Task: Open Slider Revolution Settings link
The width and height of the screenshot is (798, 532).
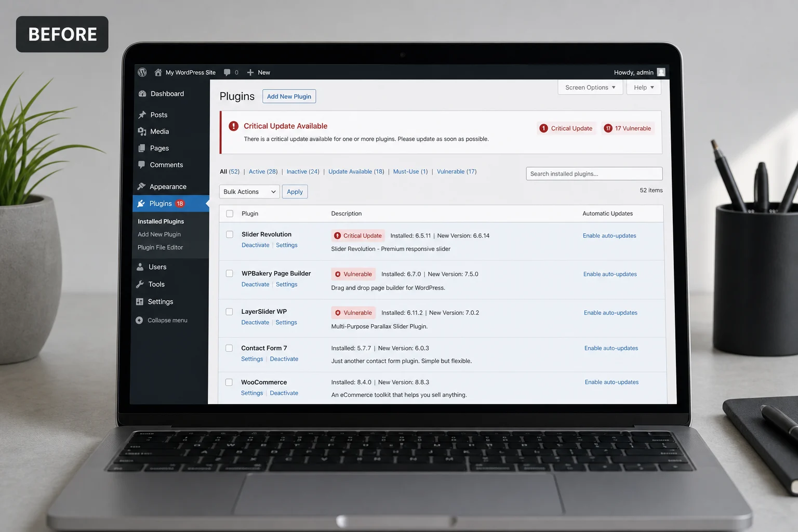Action: [287, 245]
